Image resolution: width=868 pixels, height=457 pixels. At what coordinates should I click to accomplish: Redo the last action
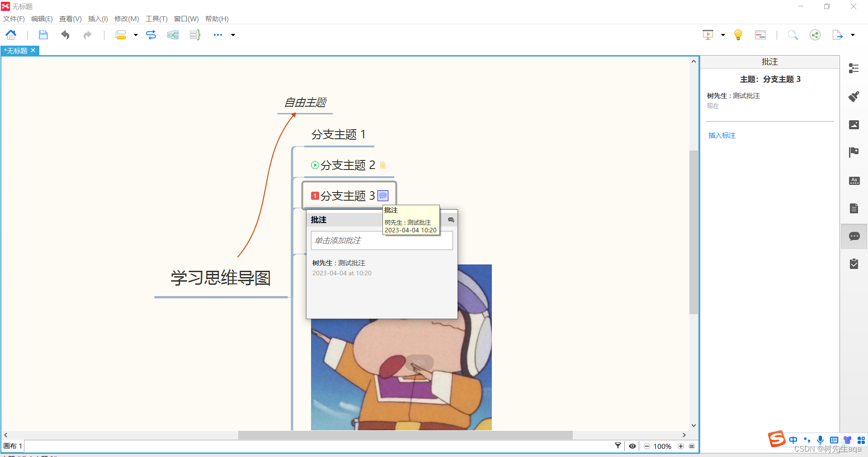(87, 35)
